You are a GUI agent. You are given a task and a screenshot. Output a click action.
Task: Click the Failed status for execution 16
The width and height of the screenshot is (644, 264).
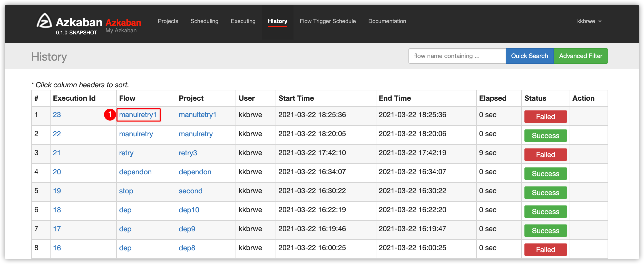click(x=545, y=250)
